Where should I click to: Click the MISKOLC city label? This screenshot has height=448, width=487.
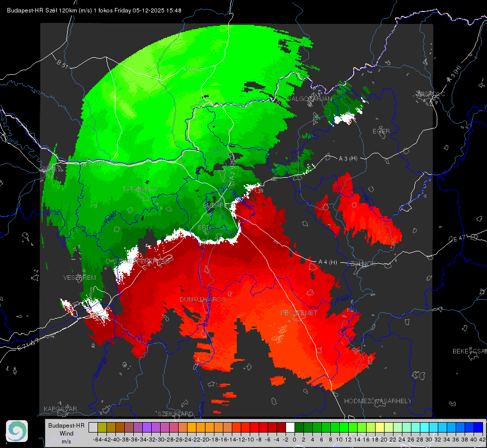click(431, 94)
